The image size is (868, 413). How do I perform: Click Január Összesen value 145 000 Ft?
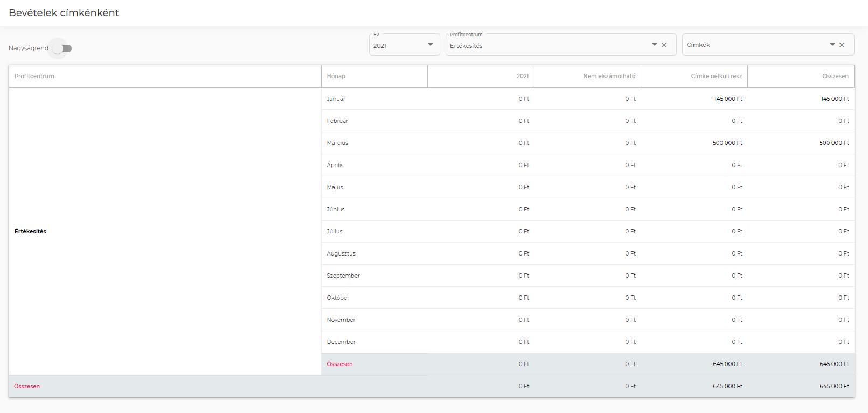click(x=835, y=99)
